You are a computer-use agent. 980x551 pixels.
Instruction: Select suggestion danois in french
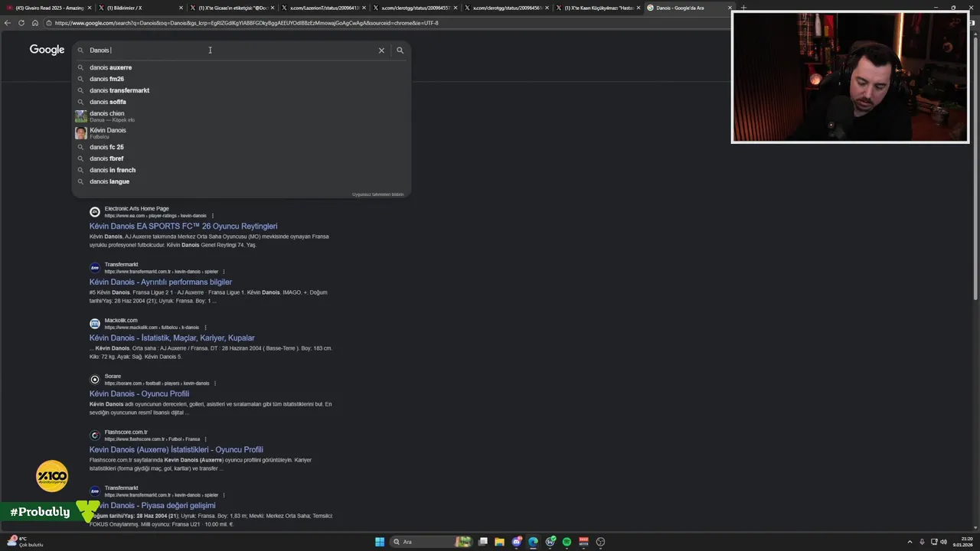[x=241, y=170]
